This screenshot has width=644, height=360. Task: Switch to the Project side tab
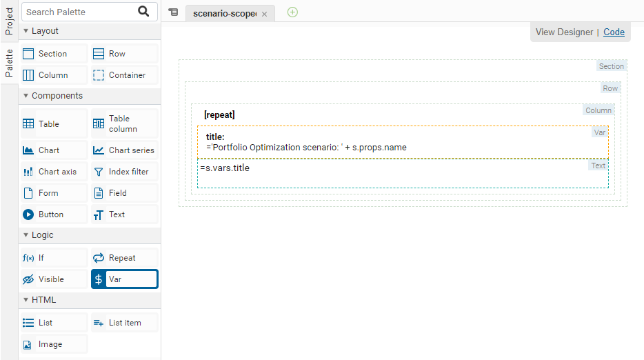coord(9,21)
